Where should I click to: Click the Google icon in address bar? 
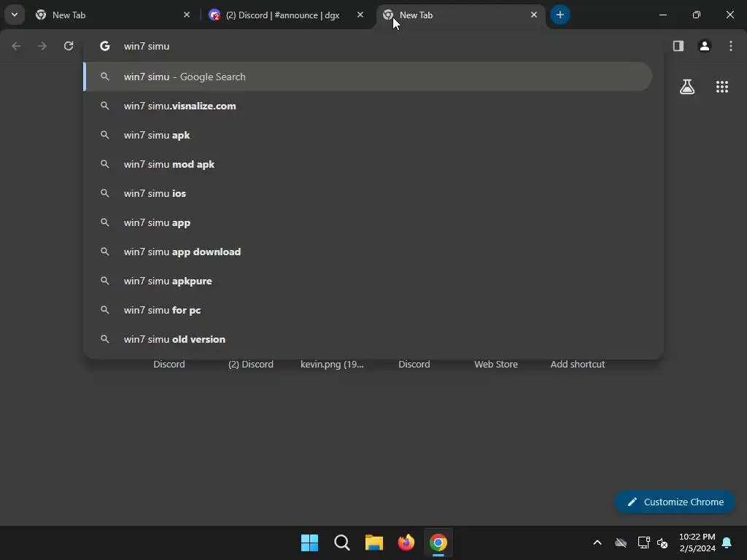(x=105, y=46)
